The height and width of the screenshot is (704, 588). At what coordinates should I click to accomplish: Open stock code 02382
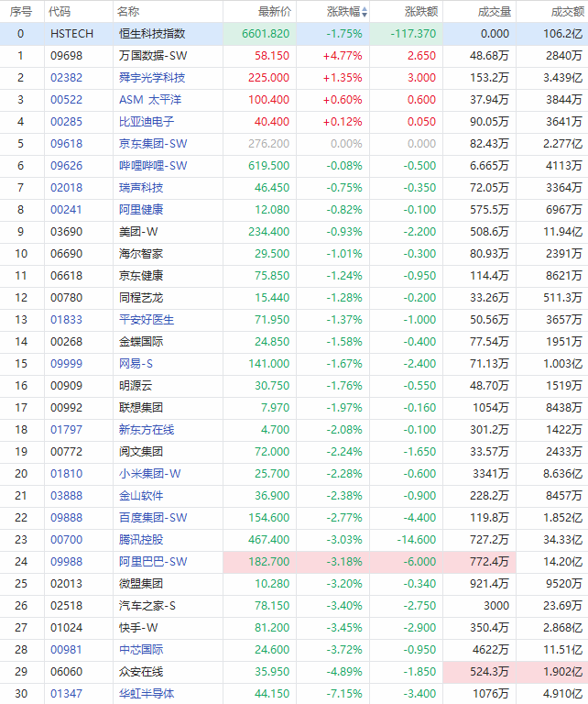pyautogui.click(x=66, y=78)
